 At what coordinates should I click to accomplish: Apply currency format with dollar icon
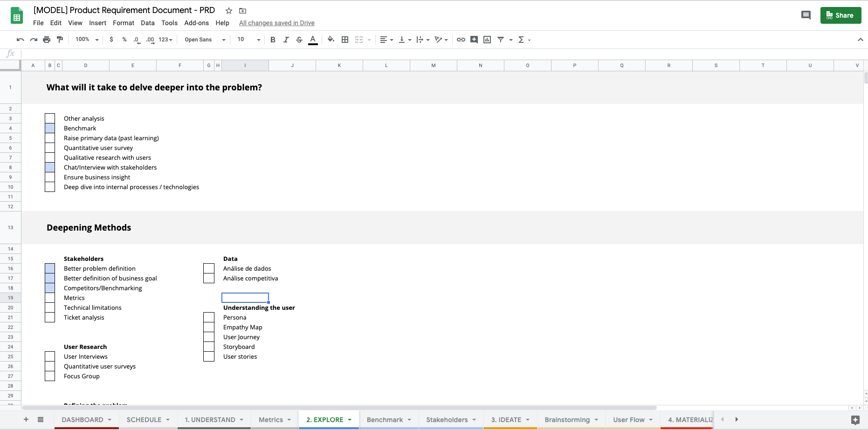click(x=111, y=40)
